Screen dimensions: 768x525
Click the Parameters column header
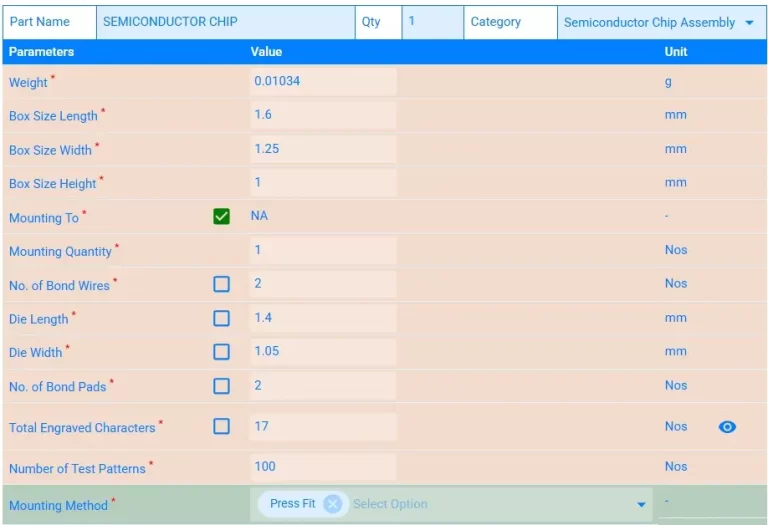[42, 51]
